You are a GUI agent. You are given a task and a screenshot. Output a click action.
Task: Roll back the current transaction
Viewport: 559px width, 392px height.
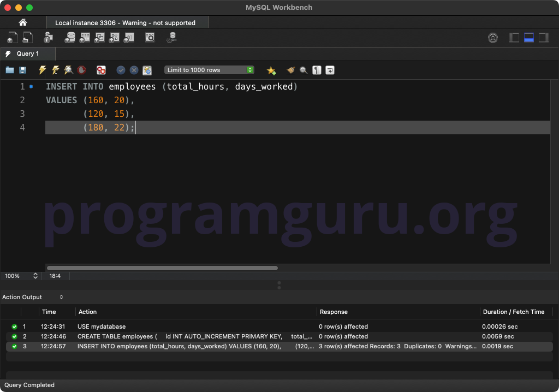pos(134,70)
